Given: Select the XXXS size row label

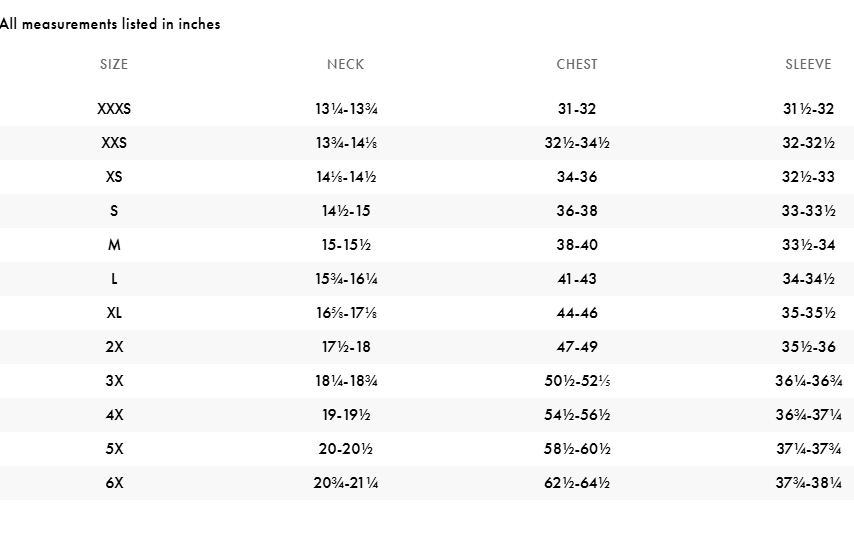Looking at the screenshot, I should pyautogui.click(x=114, y=109).
